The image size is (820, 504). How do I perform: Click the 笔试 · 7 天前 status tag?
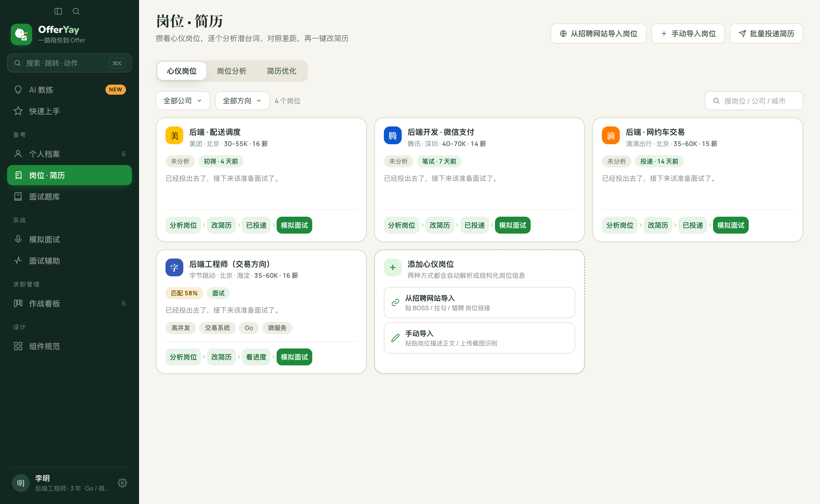[439, 161]
